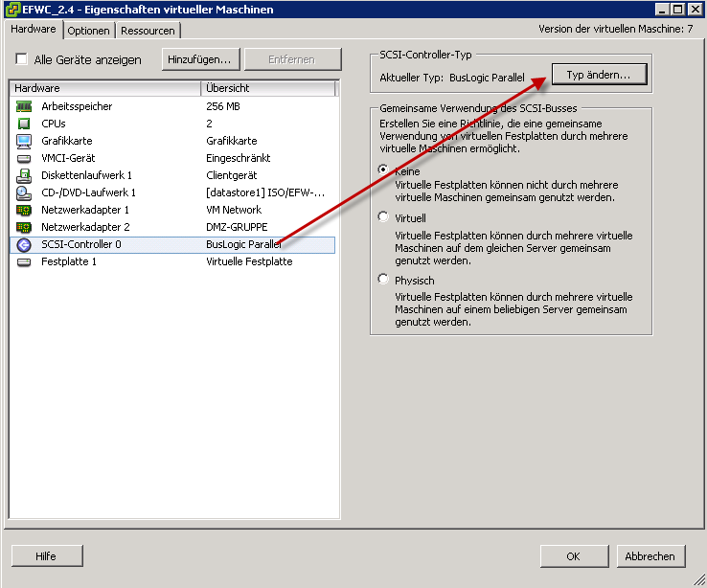Choose the Virtuell bus sharing option

tap(384, 217)
